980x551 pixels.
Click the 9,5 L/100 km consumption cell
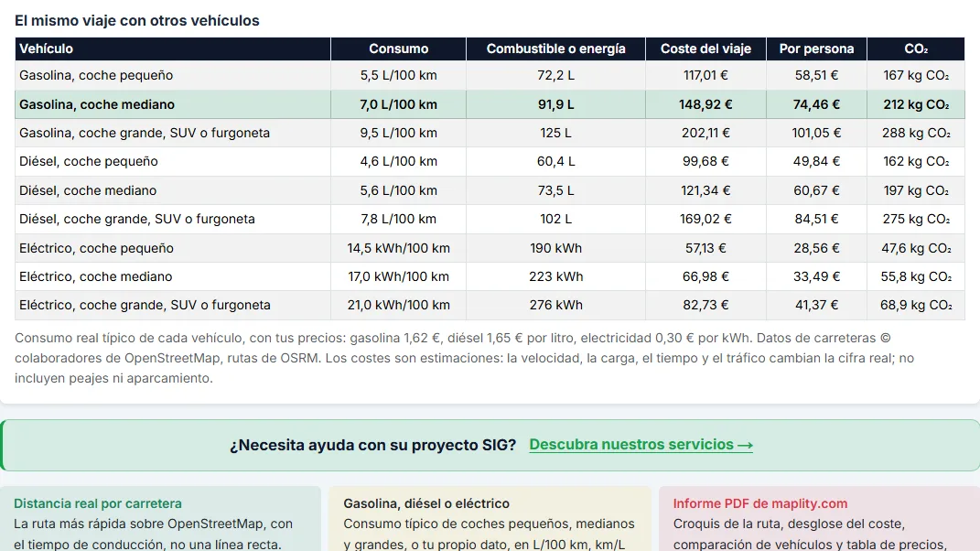pyautogui.click(x=399, y=134)
